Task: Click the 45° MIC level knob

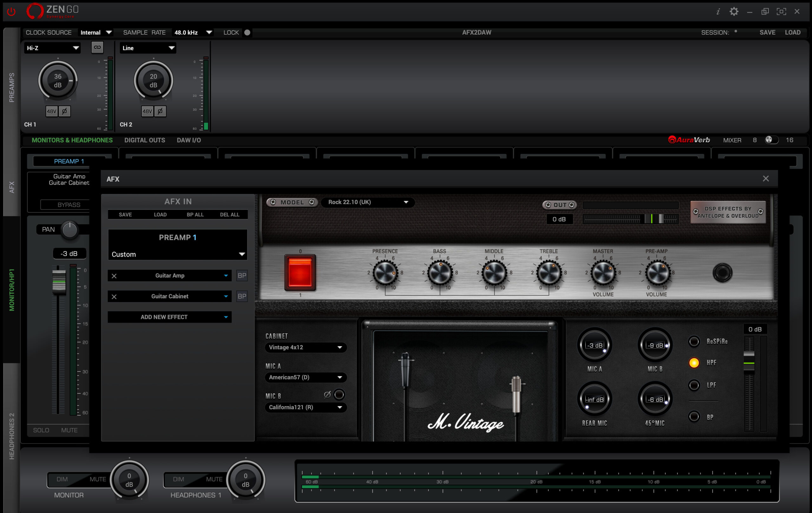Action: point(655,399)
